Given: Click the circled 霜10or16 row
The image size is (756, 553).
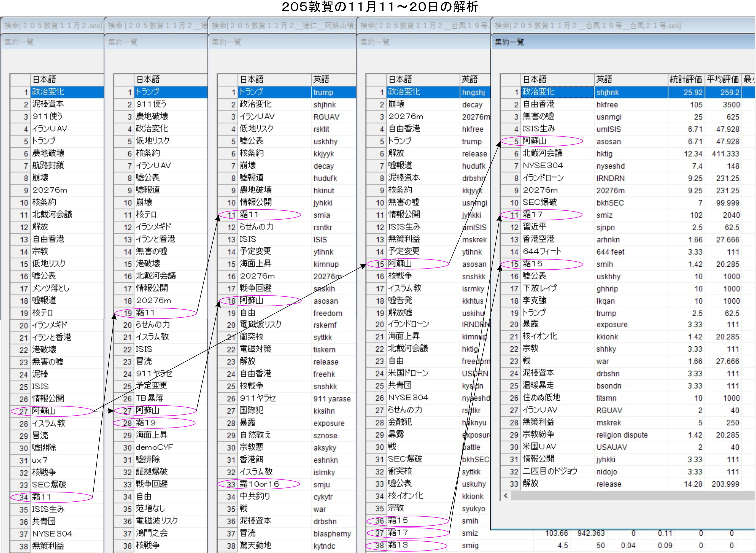Looking at the screenshot, I should [x=259, y=484].
